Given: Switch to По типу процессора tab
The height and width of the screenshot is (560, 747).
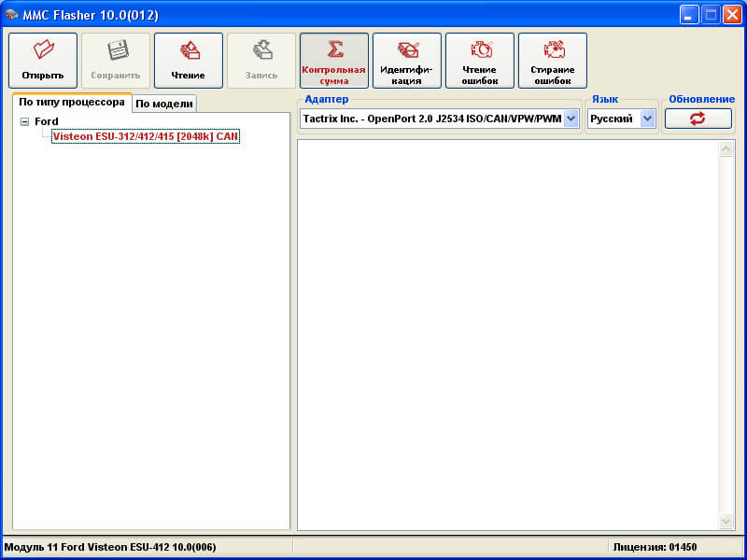Looking at the screenshot, I should tap(72, 103).
